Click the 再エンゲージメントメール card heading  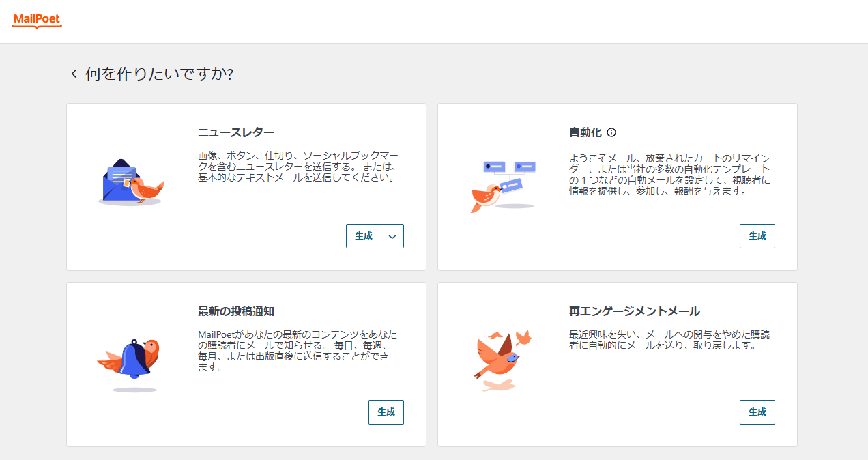(635, 311)
